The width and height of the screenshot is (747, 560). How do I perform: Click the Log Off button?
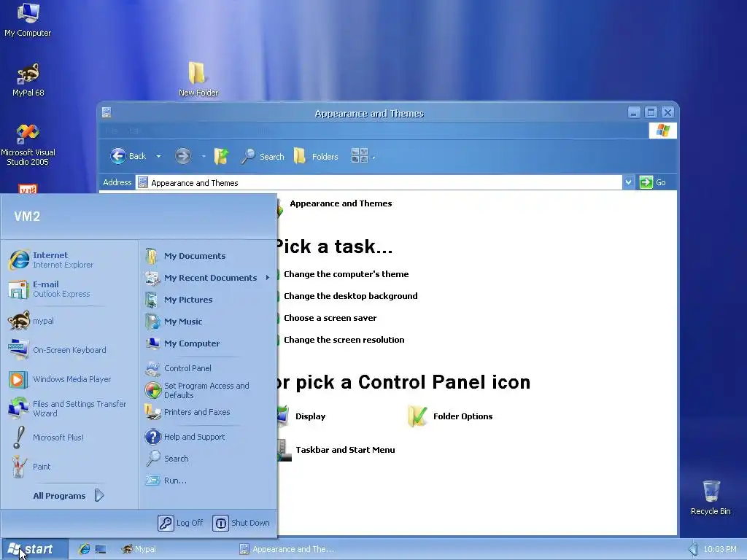pos(181,523)
